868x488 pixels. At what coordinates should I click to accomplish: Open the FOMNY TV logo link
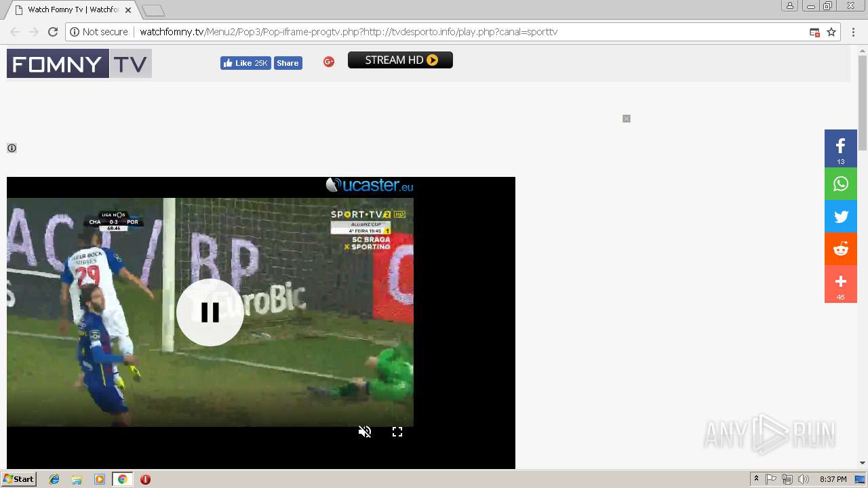click(79, 64)
